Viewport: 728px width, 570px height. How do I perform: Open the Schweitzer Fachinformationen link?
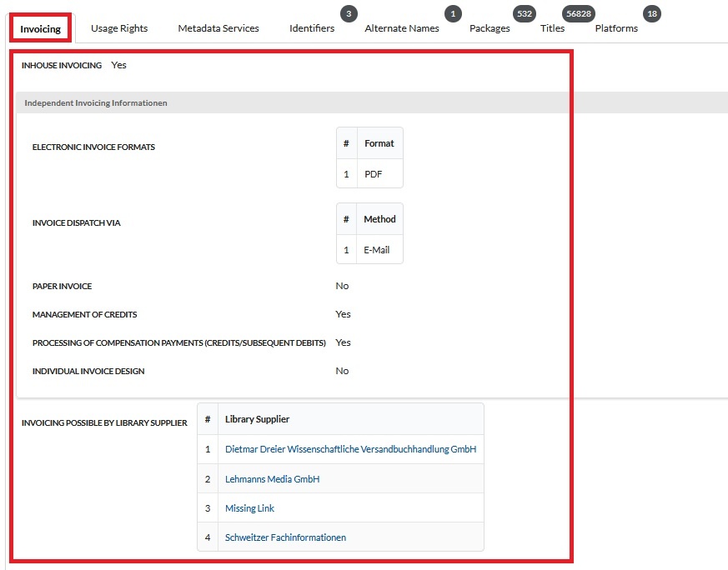[x=285, y=537]
